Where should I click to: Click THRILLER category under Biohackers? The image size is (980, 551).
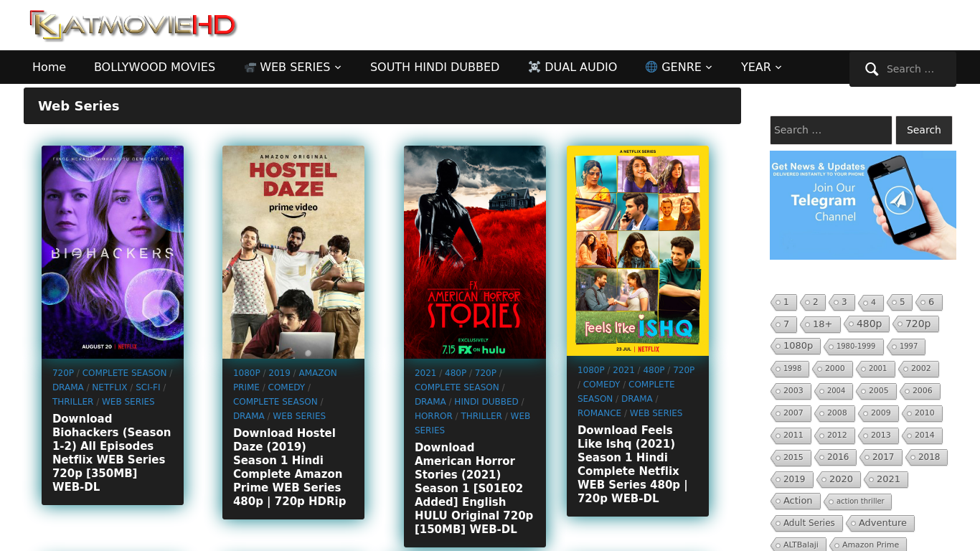[73, 402]
